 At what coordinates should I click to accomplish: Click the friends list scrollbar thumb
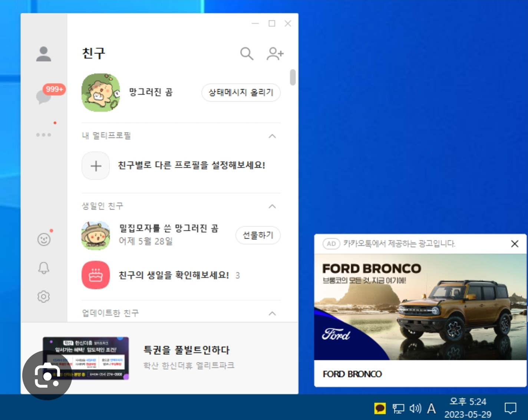293,77
